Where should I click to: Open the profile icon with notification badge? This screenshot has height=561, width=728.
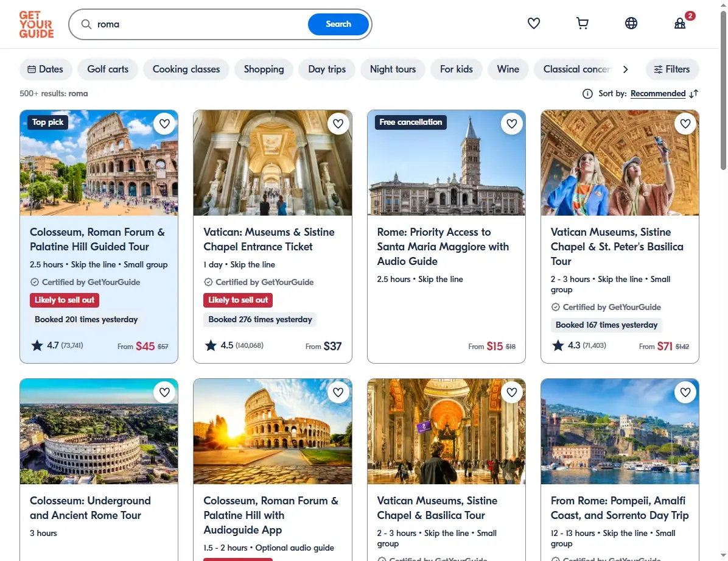click(x=680, y=23)
